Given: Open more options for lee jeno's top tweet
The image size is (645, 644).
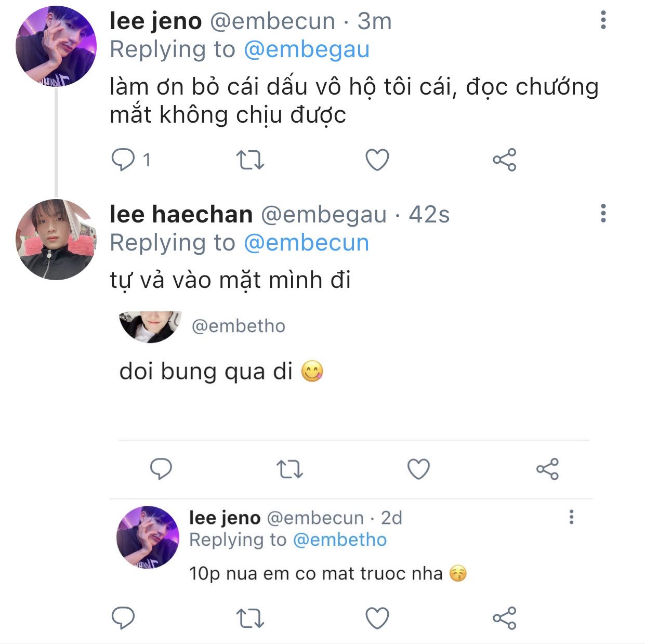Looking at the screenshot, I should (603, 20).
